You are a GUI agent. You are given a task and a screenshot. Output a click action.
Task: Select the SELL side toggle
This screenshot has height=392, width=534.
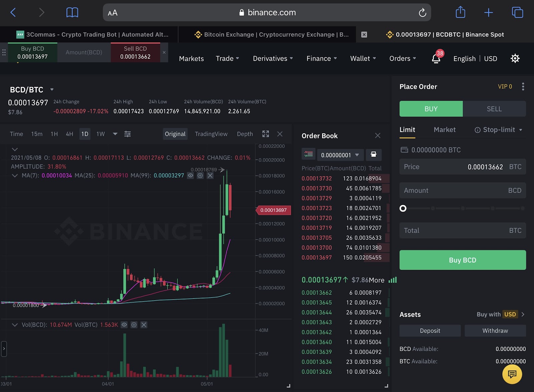(494, 109)
